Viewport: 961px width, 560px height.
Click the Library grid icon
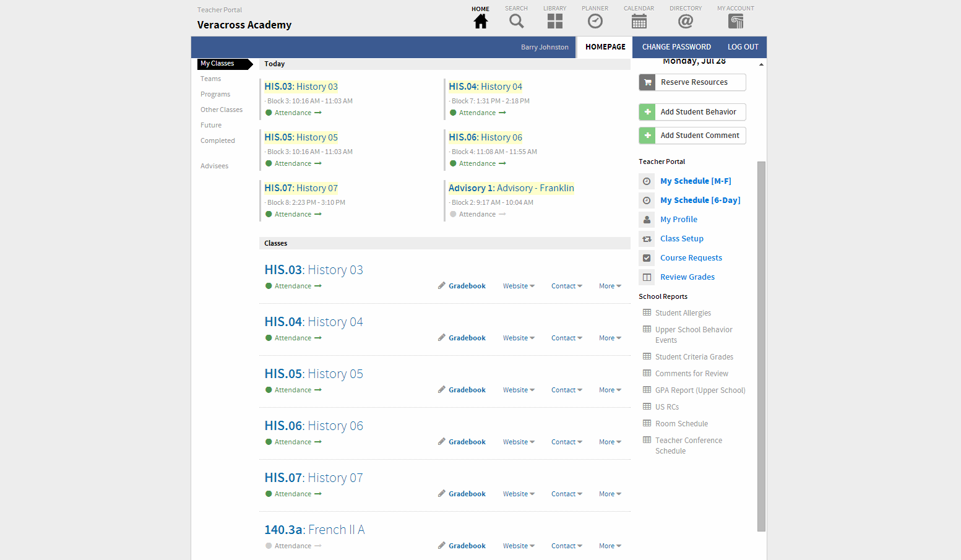tap(554, 20)
